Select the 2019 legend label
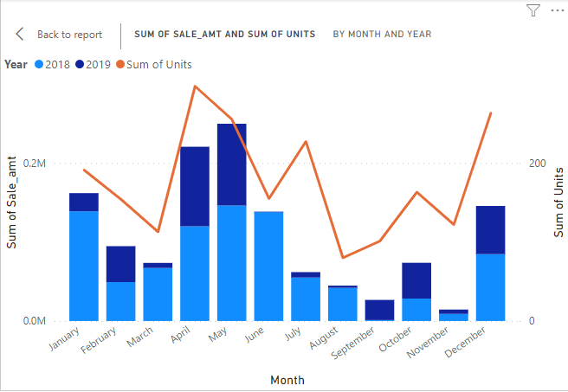This screenshot has height=392, width=568. click(98, 64)
